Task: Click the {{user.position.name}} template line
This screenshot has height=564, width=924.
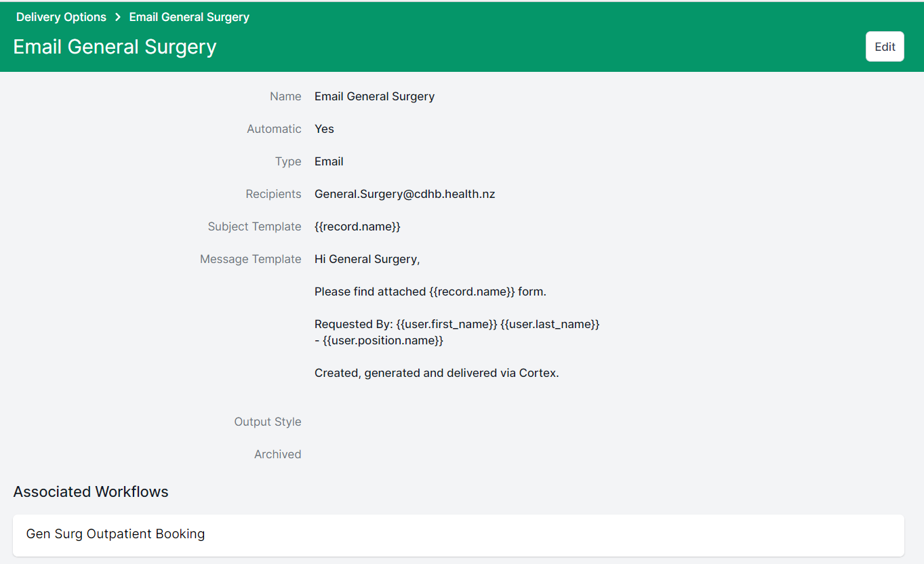Action: point(379,340)
